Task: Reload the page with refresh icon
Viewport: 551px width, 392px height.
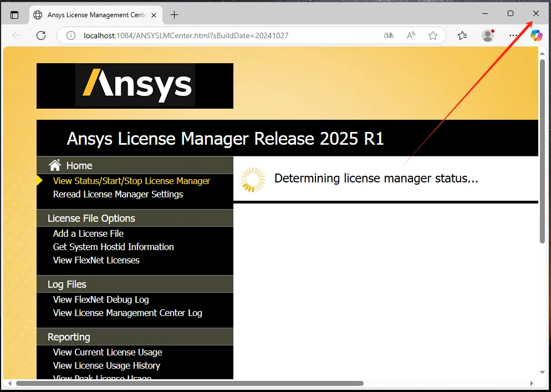Action: [x=41, y=35]
